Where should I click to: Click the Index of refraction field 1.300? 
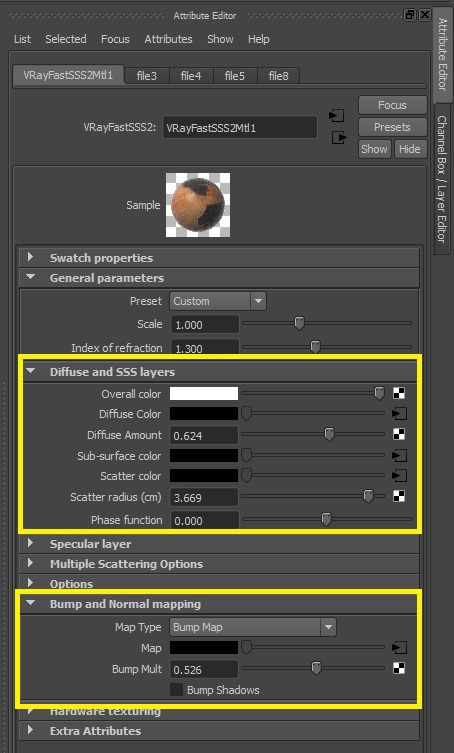(x=204, y=347)
